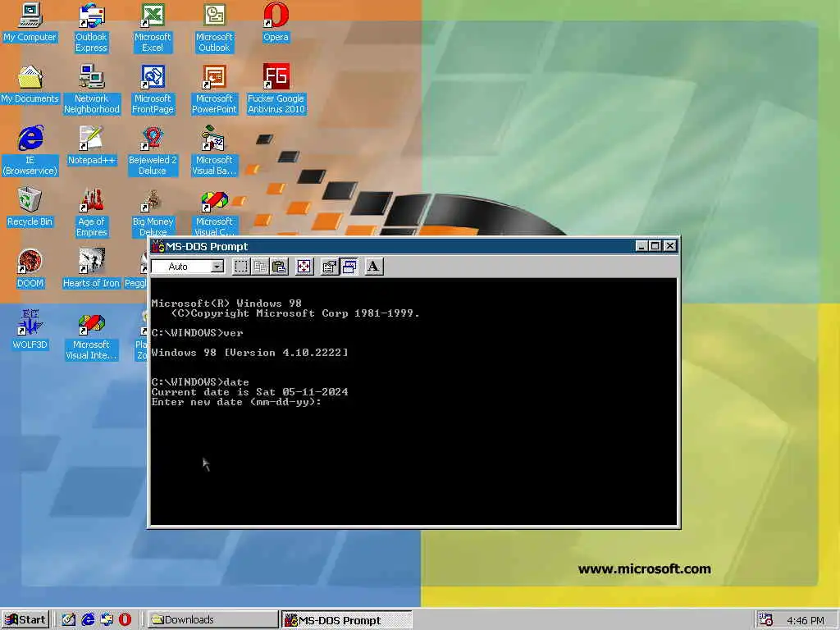Select the Microsoft Outlook desktop icon

pyautogui.click(x=214, y=28)
